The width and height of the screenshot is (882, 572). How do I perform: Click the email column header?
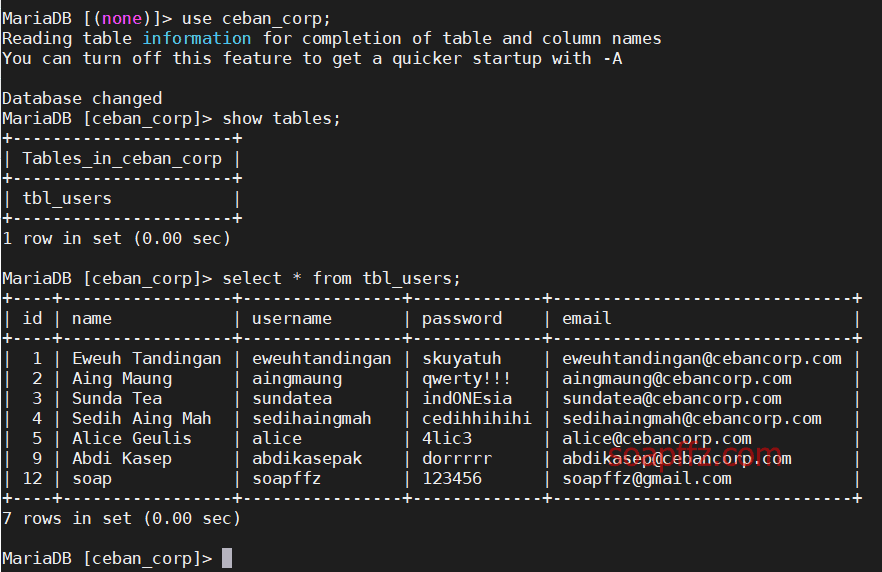click(587, 318)
